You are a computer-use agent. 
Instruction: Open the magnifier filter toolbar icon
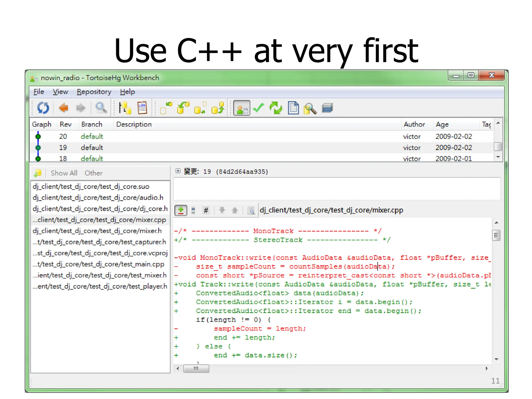point(101,108)
